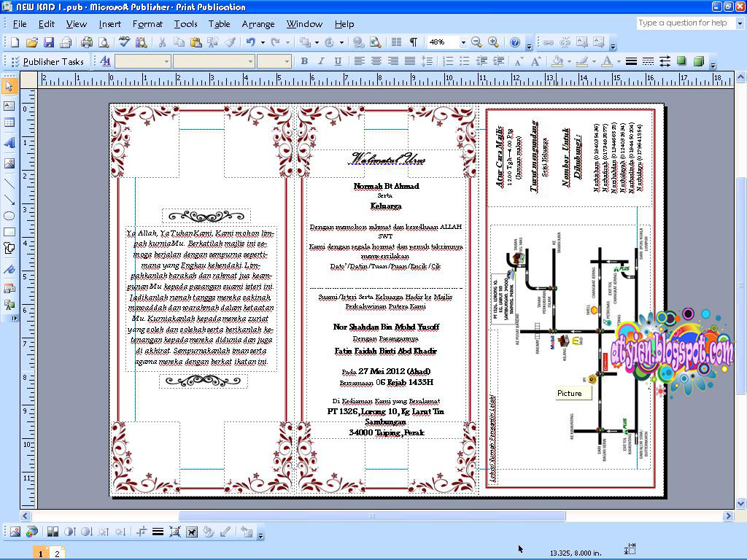
Task: Click the New publication icon
Action: click(x=15, y=42)
